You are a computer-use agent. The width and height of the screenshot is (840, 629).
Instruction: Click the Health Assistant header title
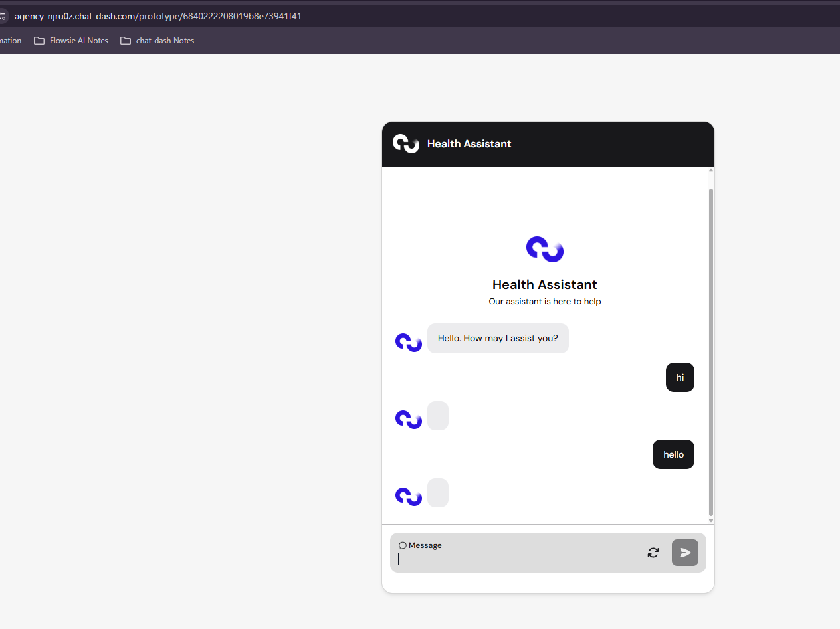tap(469, 144)
